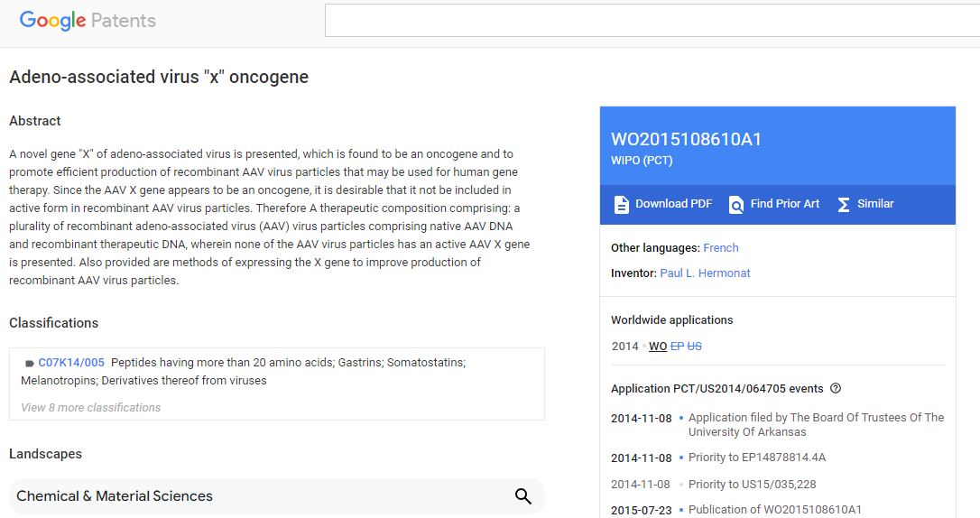Click the patent search input field

point(652,21)
